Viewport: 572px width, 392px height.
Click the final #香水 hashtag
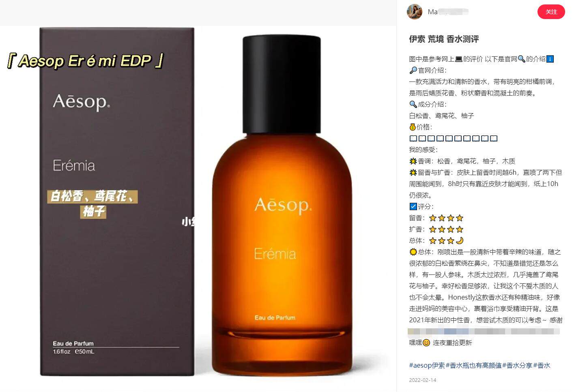[542, 365]
